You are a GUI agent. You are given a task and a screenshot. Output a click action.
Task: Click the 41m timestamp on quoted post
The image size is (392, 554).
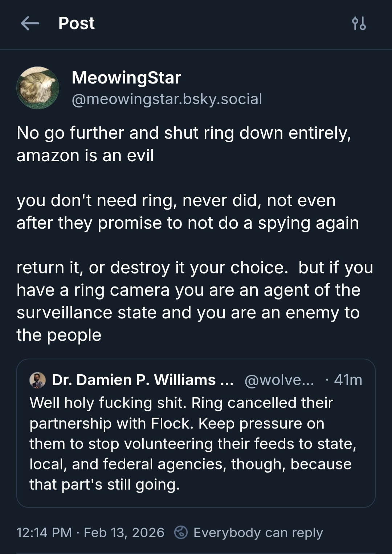348,380
